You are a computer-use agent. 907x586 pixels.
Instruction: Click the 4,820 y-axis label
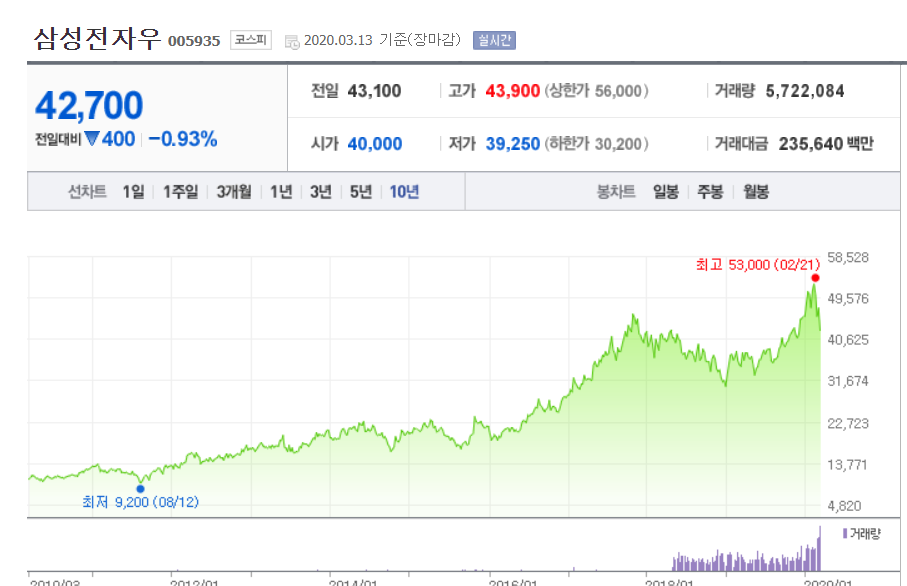(x=845, y=506)
